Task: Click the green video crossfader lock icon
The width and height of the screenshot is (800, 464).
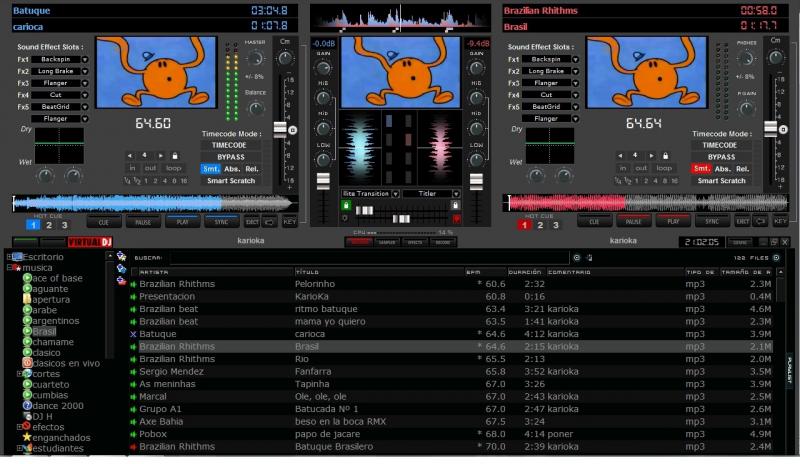Action: [346, 205]
